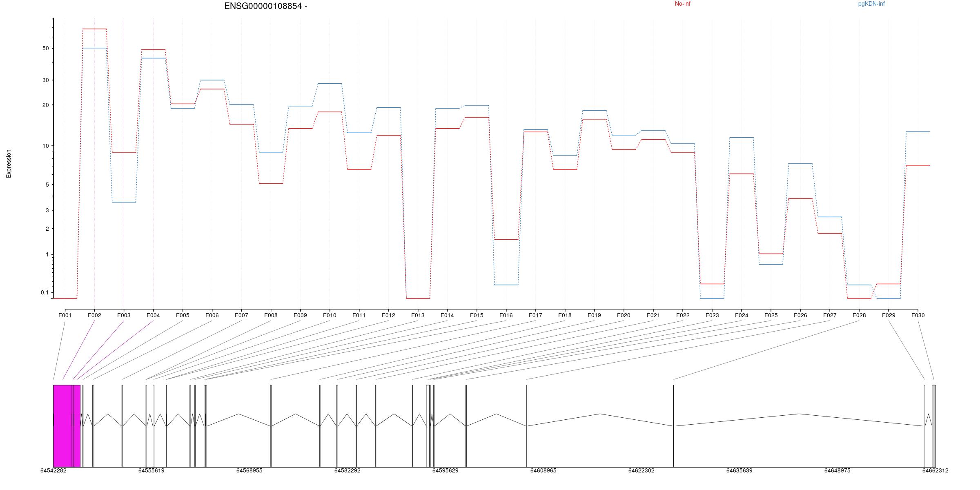Click exon label E012

pos(388,315)
